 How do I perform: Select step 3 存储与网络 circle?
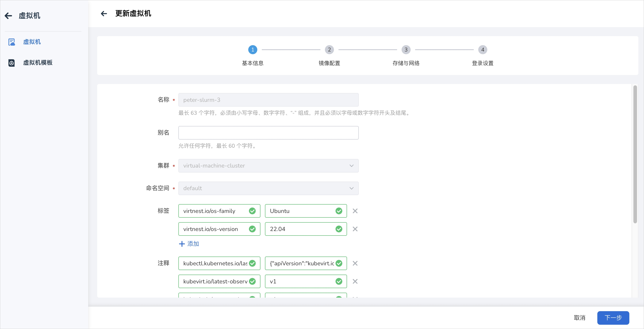coord(406,50)
